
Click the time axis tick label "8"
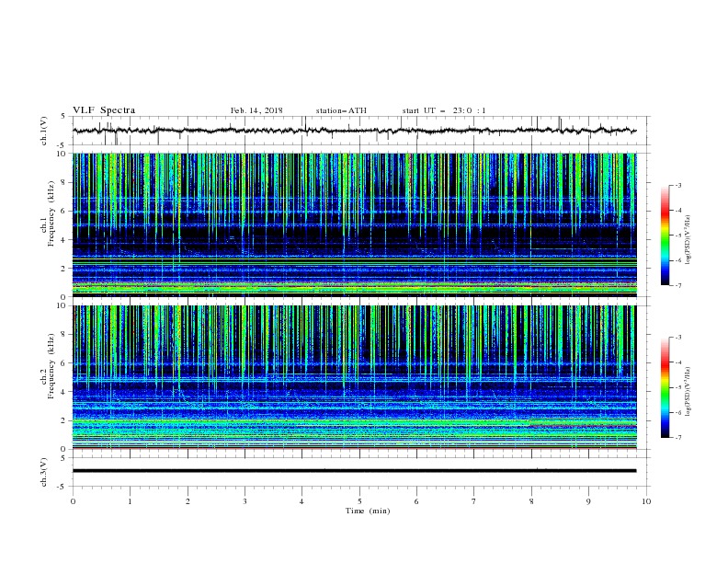(531, 501)
